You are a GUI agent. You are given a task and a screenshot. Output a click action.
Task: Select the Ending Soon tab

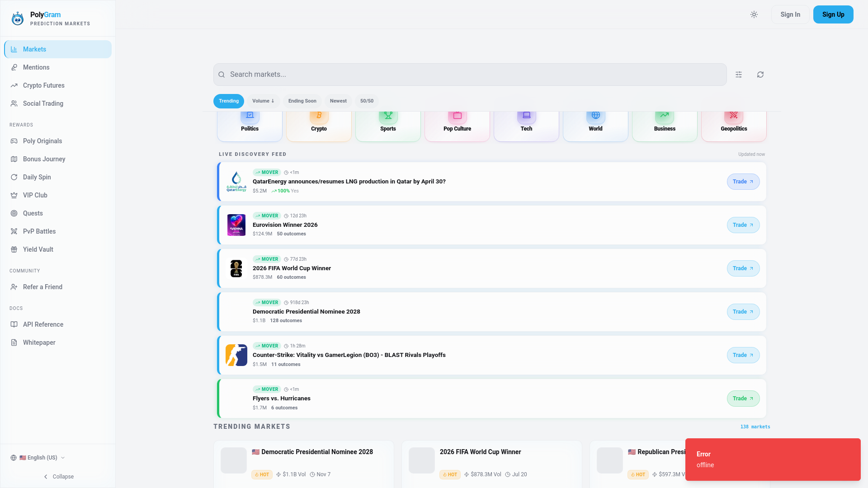pyautogui.click(x=302, y=101)
